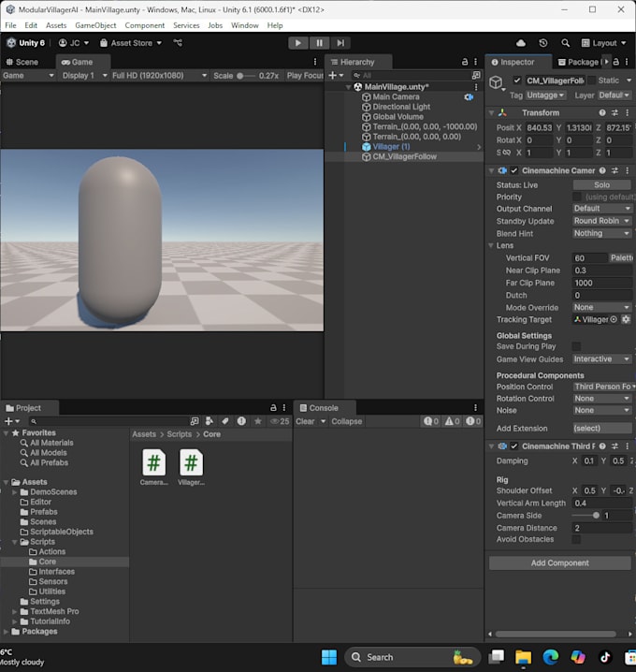Click the Step frame button
This screenshot has width=636, height=672.
coord(340,43)
